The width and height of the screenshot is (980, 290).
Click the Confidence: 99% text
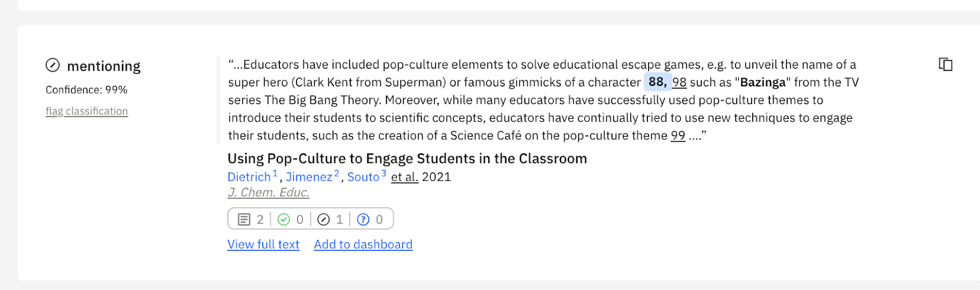(x=86, y=90)
